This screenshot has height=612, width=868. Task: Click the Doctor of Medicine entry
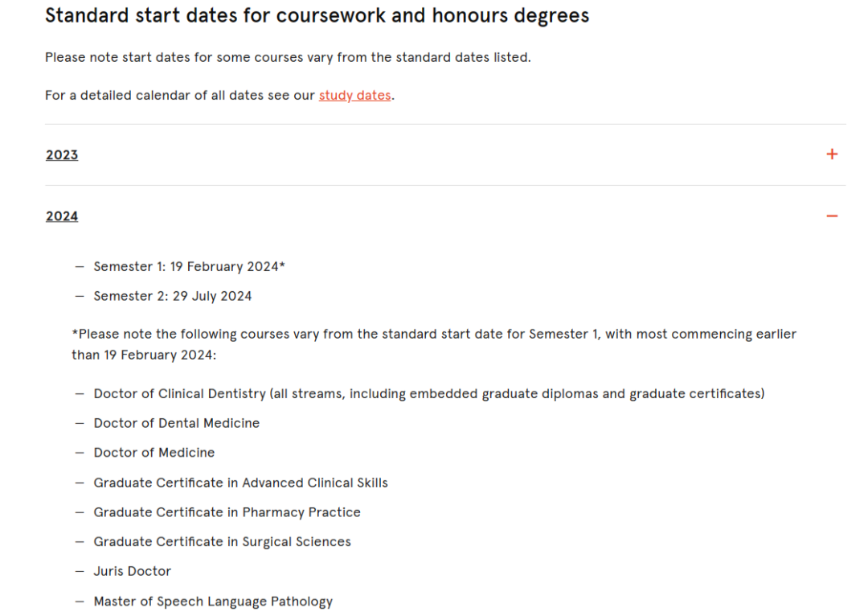(x=154, y=453)
